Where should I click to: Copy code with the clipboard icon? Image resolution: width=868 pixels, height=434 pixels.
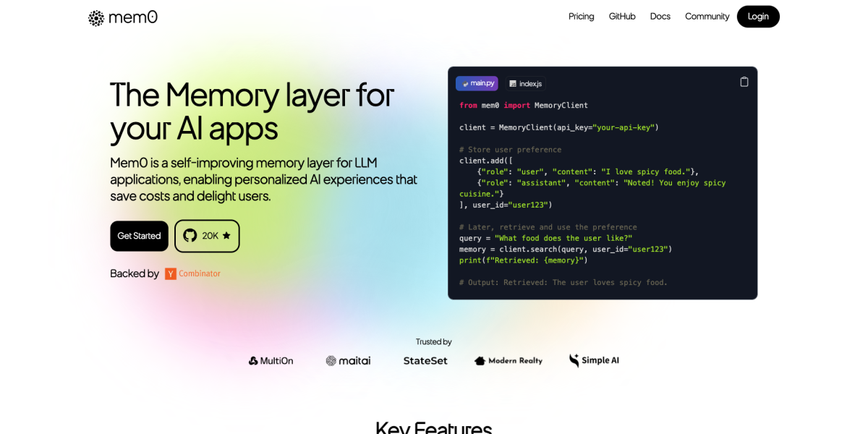coord(744,82)
